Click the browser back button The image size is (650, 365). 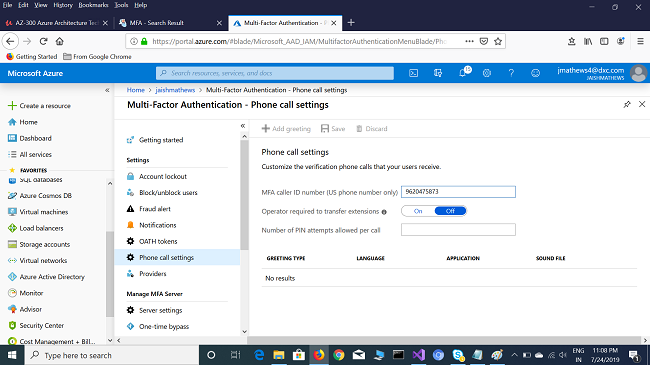click(x=10, y=41)
